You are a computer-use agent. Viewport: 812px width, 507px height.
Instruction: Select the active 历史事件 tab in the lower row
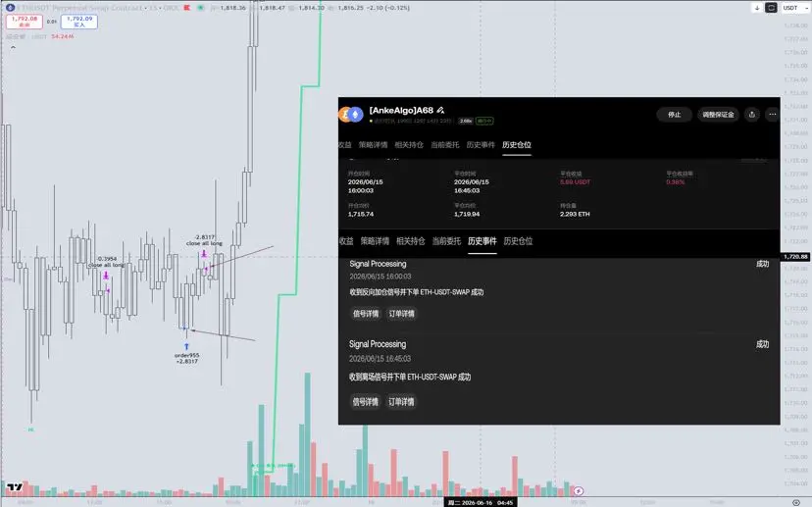pyautogui.click(x=482, y=241)
